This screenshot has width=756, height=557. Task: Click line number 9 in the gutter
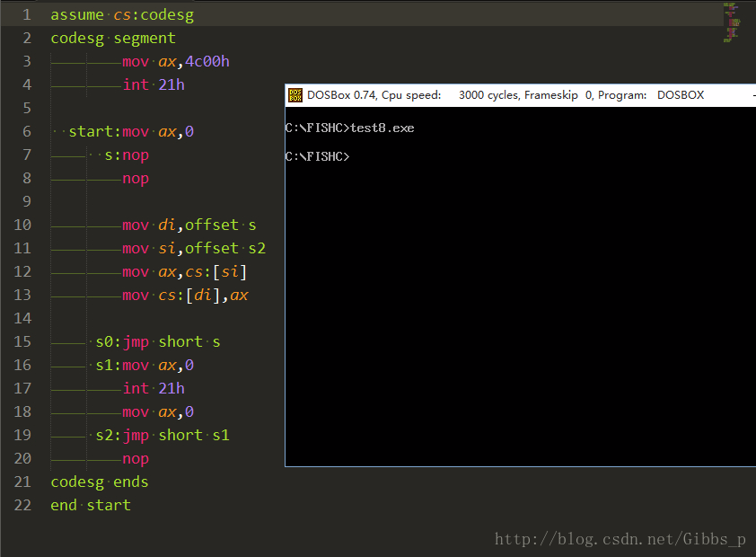(x=27, y=201)
